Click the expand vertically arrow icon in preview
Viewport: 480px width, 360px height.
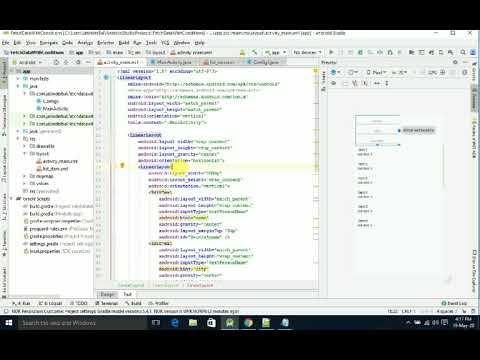(387, 83)
